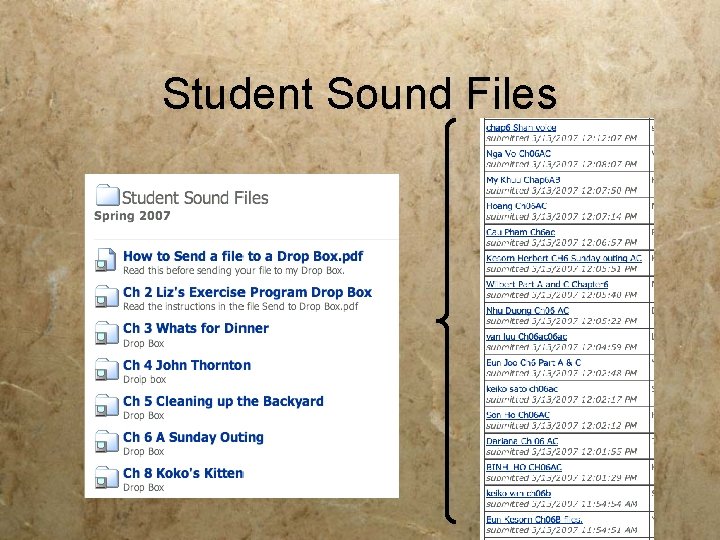
Task: Open the 'Eun Ksor Ch06B' submission
Action: [534, 520]
